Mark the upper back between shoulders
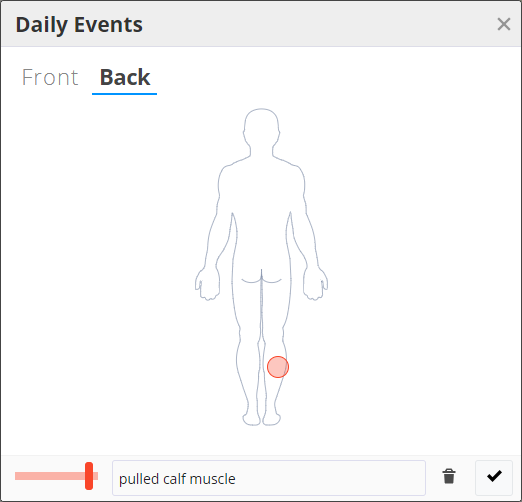The height and width of the screenshot is (502, 522). 261,180
